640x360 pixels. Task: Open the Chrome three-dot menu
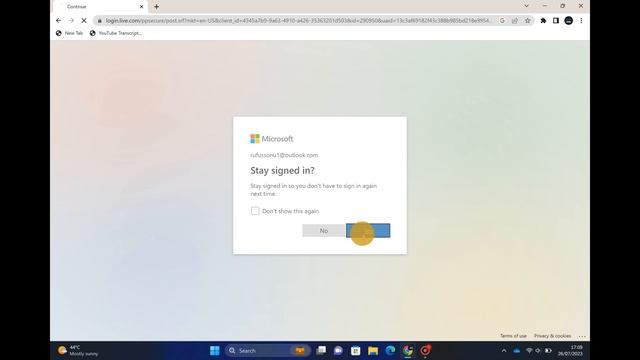pos(581,21)
